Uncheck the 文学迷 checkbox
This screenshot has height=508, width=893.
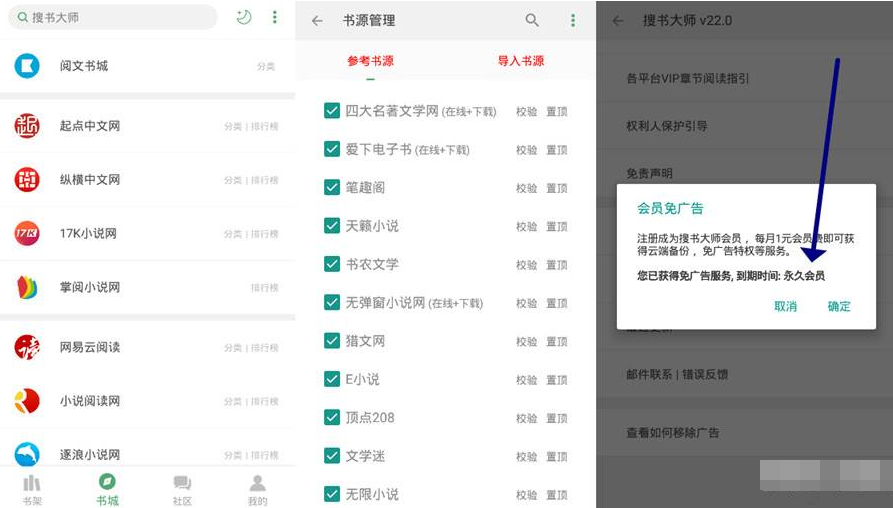[331, 456]
